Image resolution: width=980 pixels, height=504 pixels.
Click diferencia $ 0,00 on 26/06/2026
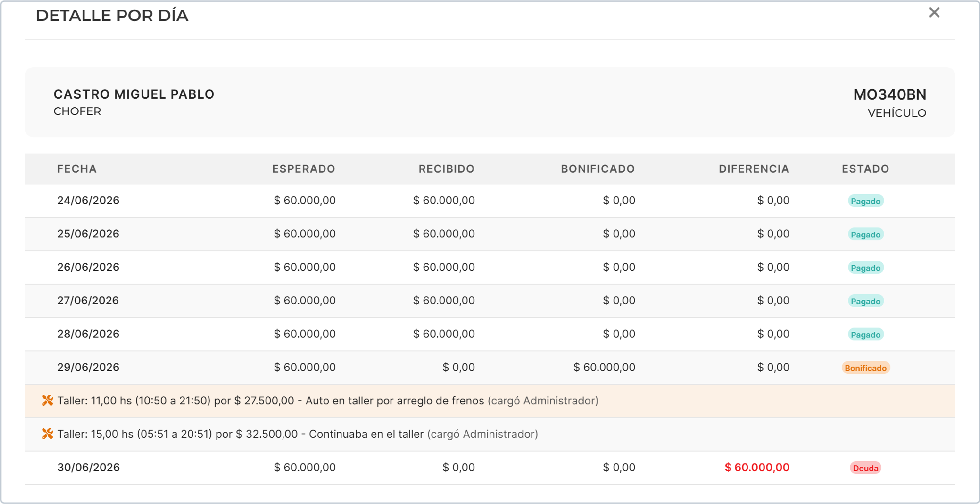click(x=773, y=267)
